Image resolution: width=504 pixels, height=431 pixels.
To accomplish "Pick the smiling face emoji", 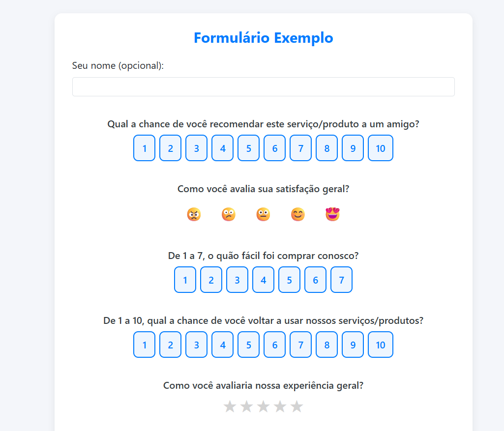I will tap(297, 214).
